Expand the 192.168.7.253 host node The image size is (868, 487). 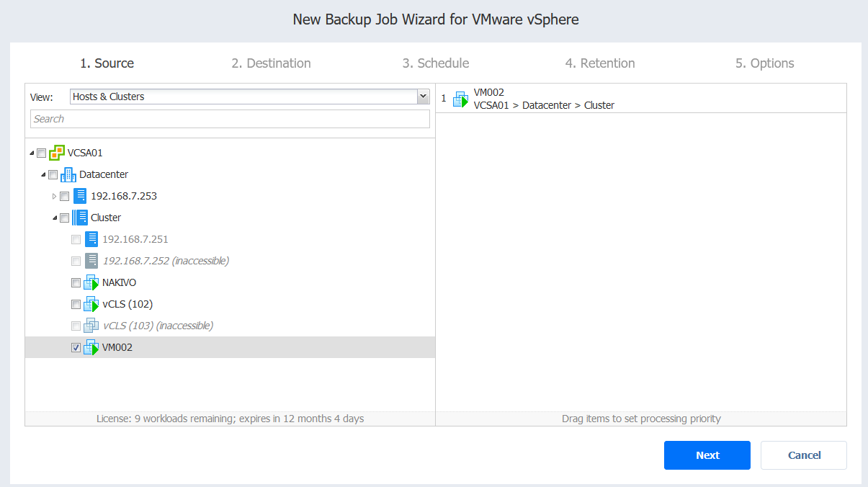click(54, 197)
